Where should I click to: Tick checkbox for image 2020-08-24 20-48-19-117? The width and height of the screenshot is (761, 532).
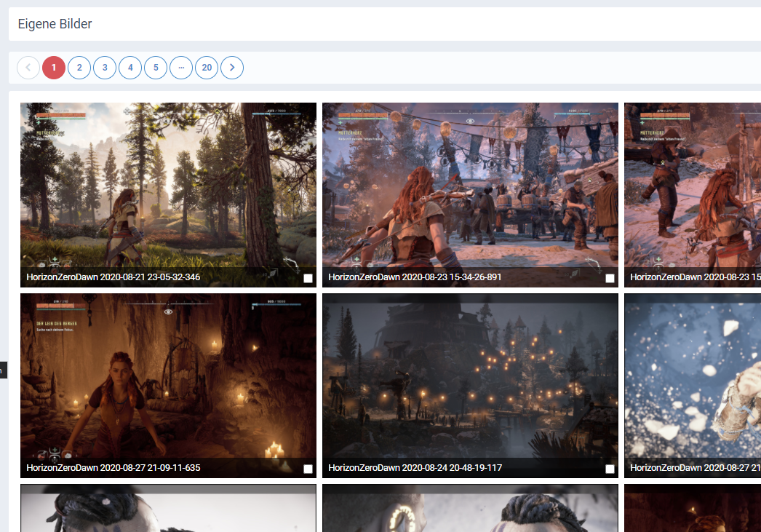coord(610,469)
